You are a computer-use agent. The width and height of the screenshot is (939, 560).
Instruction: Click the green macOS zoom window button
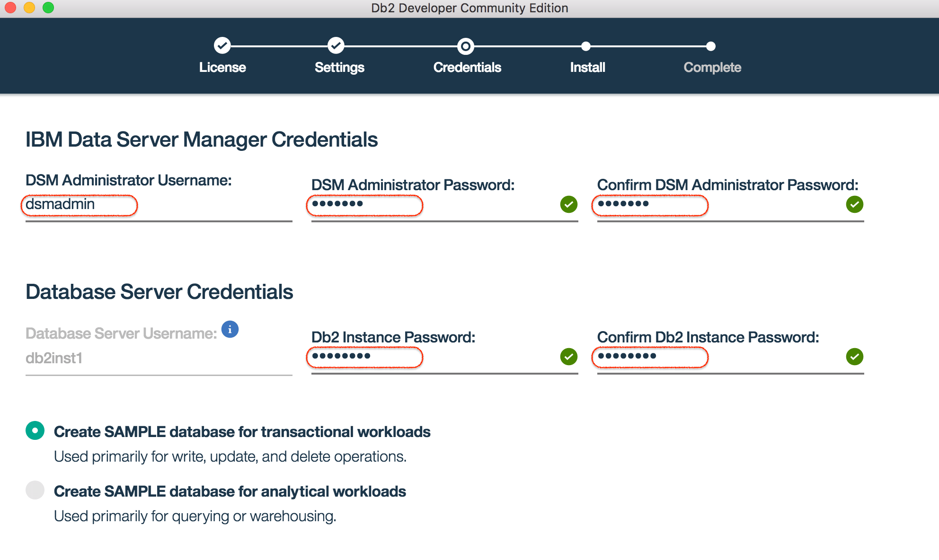tap(48, 8)
